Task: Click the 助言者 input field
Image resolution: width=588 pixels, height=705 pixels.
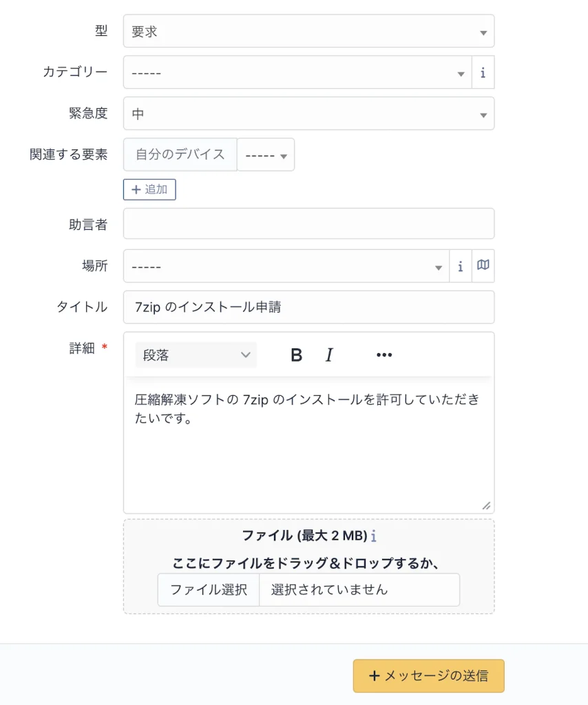Action: (x=309, y=224)
